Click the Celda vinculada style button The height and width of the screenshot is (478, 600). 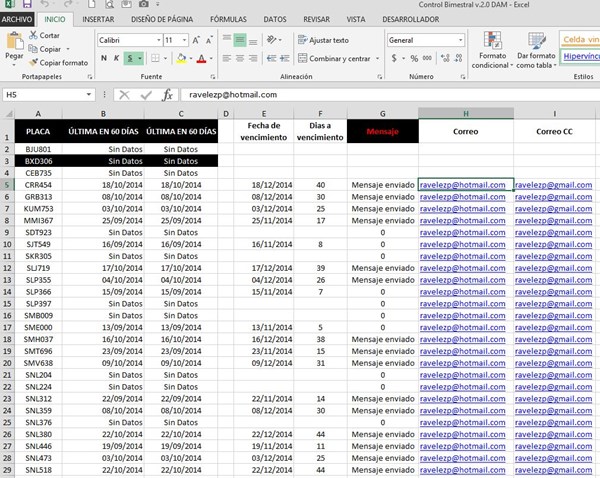click(580, 39)
